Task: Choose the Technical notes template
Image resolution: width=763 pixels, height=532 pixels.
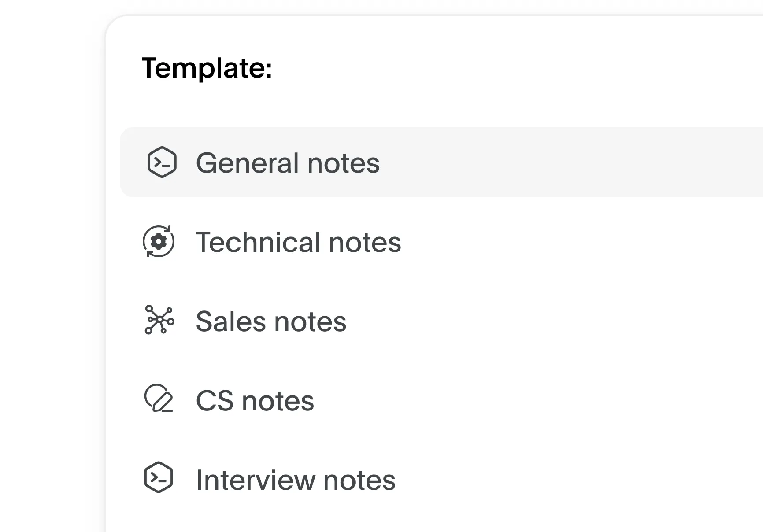Action: (298, 242)
